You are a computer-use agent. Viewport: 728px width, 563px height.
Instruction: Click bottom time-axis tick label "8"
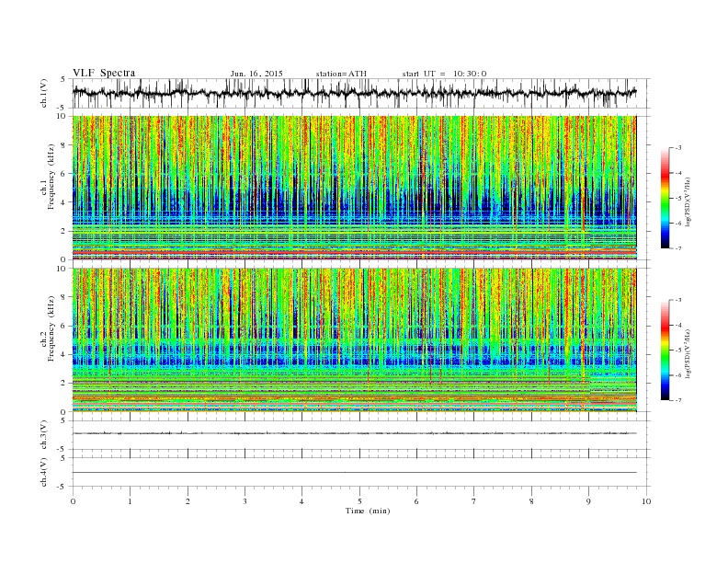(531, 501)
